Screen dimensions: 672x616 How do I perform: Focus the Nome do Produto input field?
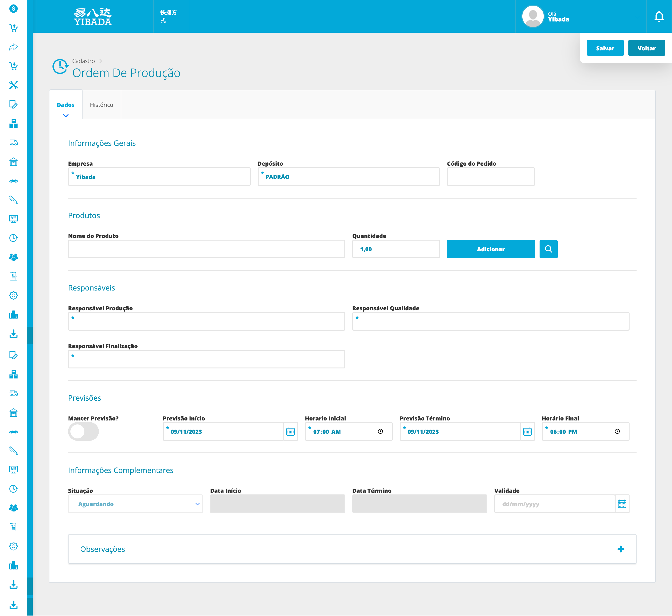206,249
